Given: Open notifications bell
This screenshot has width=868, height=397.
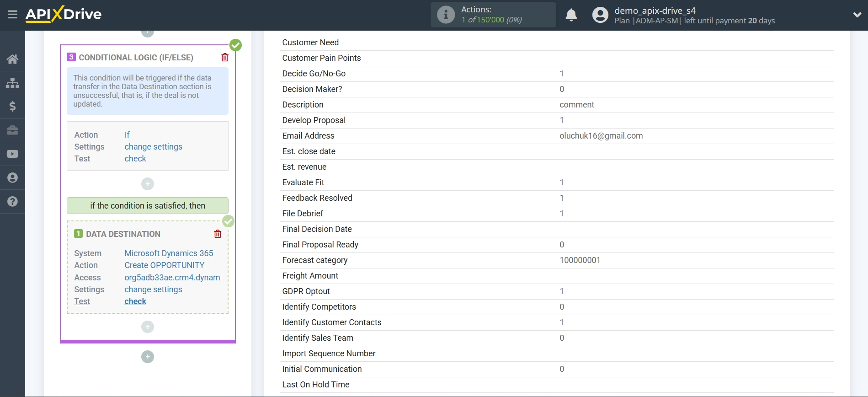Looking at the screenshot, I should [571, 15].
